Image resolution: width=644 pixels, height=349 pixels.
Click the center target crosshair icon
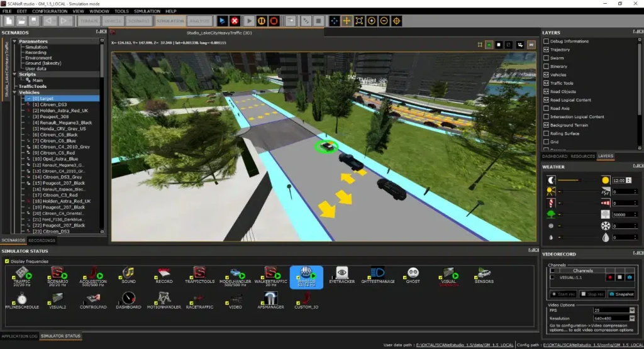396,21
